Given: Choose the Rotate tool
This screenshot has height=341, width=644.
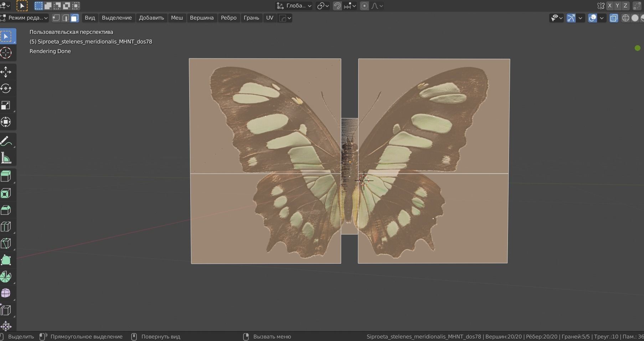Looking at the screenshot, I should 6,88.
